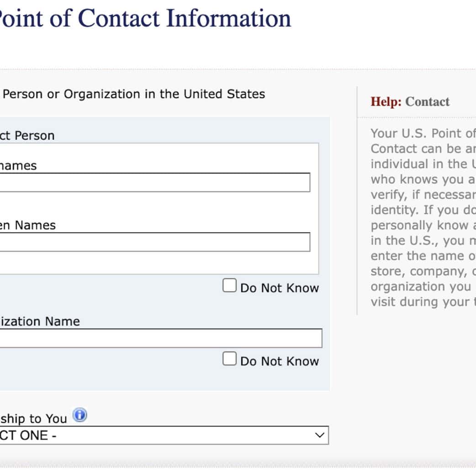
Task: Click the SELECT ONE placeholder text
Action: 27,435
